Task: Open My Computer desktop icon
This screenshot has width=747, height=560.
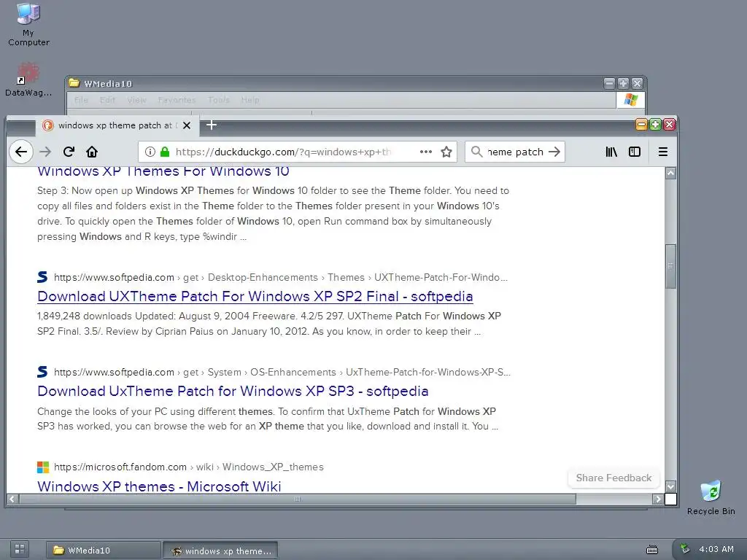Action: (x=28, y=24)
